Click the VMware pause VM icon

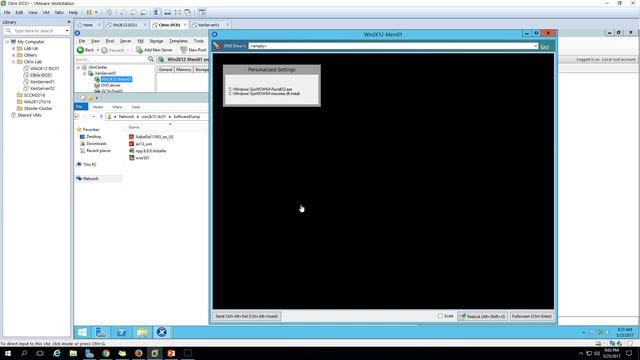coord(89,12)
